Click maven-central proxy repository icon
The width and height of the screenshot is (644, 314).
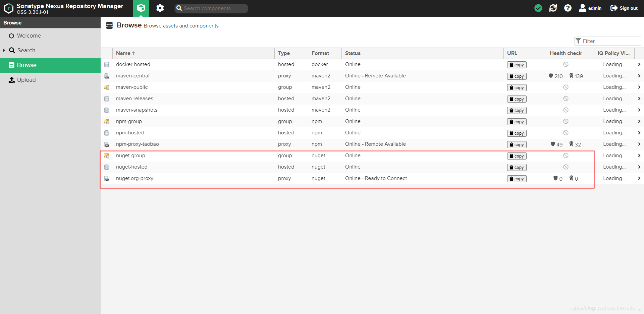click(107, 76)
